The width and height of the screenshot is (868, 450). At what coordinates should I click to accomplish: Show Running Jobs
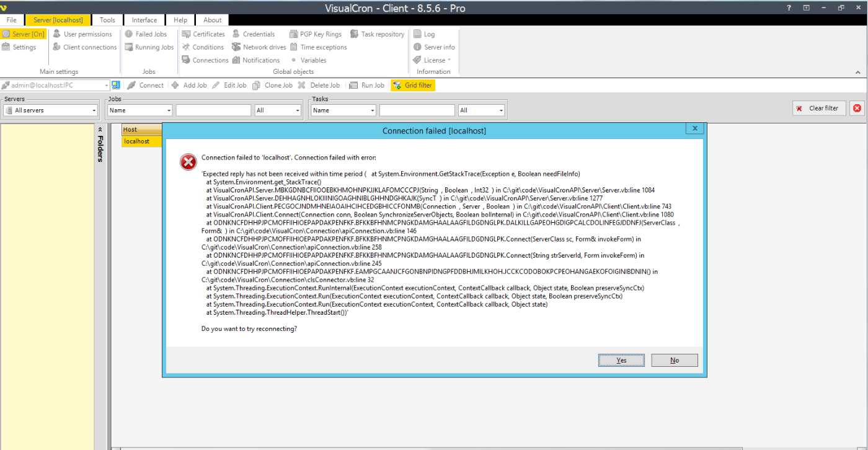(149, 47)
